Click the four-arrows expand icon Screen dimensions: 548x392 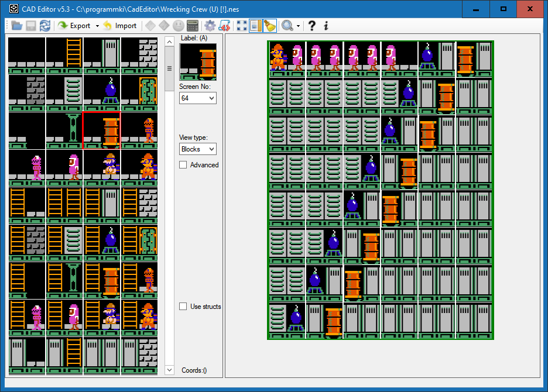click(241, 26)
